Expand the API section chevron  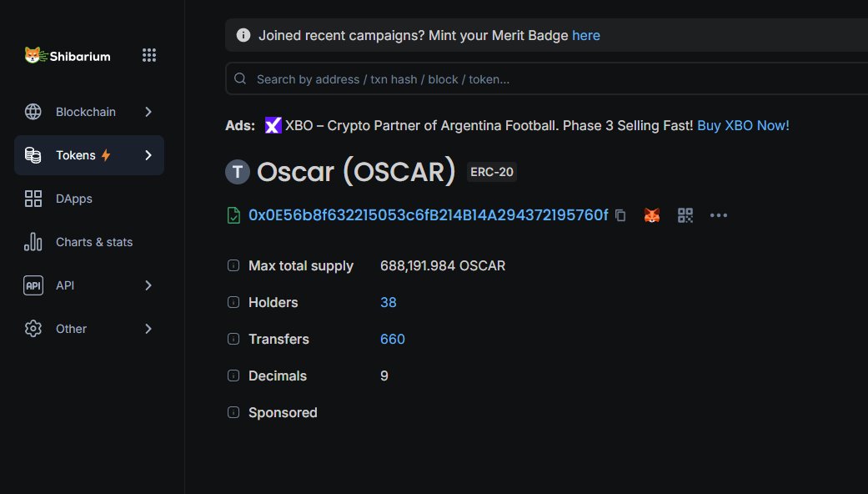pyautogui.click(x=148, y=285)
